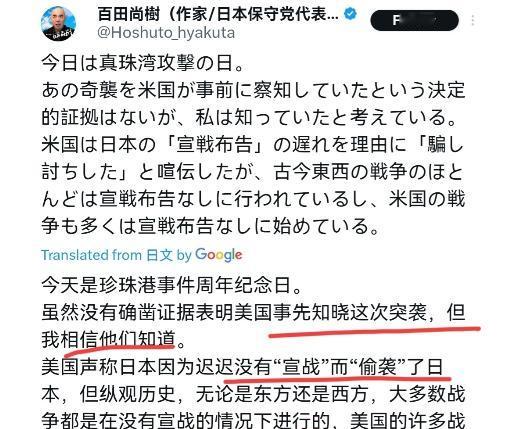Viewport: 512px width, 429px height.
Task: Click the black Follow button
Action: click(414, 20)
